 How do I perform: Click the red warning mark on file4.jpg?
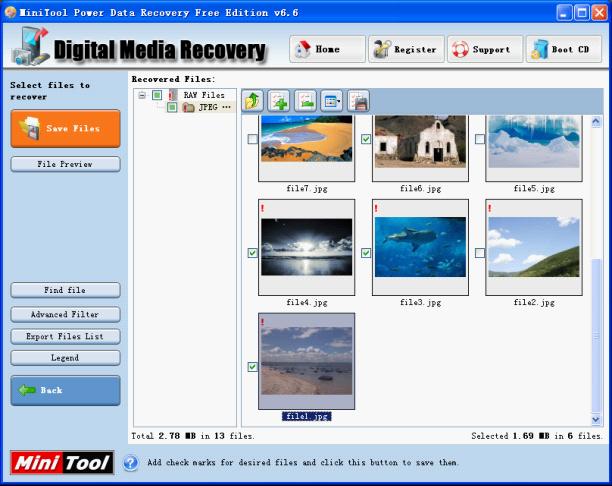pyautogui.click(x=263, y=208)
